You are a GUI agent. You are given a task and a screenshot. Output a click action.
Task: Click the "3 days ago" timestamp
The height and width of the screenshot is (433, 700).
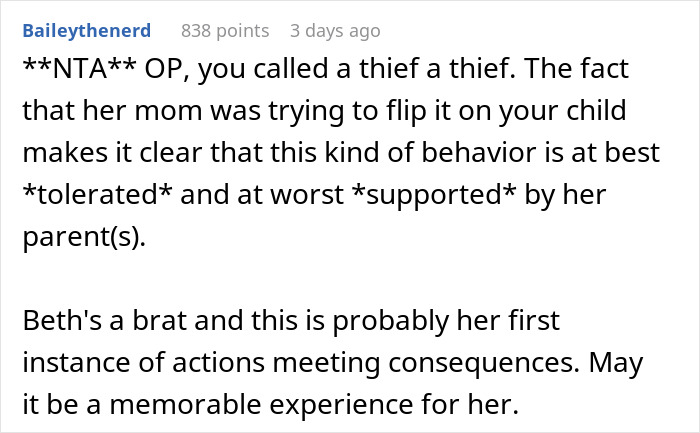click(335, 31)
